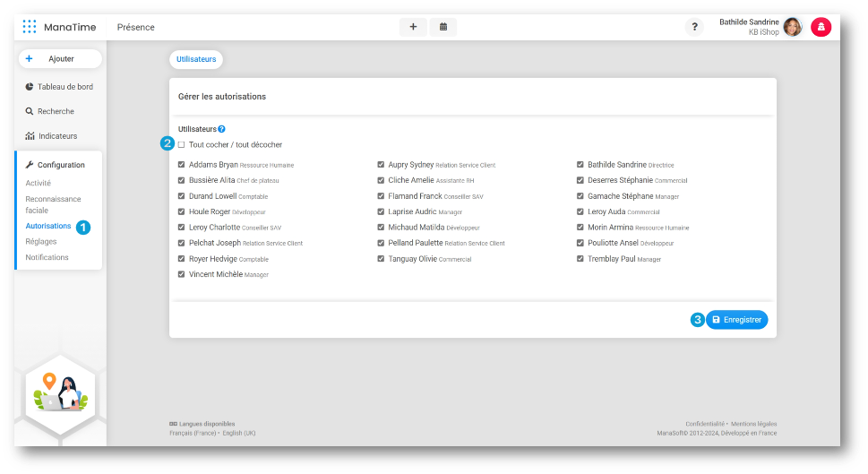
Task: Uncheck Addams Bryan checkbox
Action: (x=182, y=165)
